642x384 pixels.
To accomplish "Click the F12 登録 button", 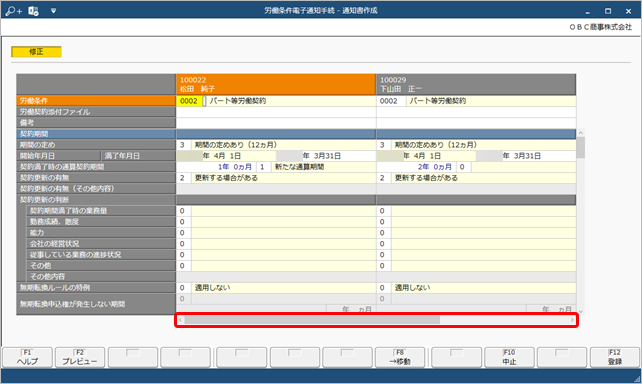I will [615, 357].
